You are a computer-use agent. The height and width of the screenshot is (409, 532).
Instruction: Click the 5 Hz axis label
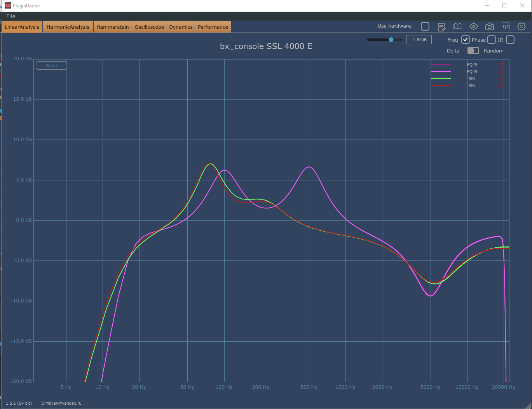[66, 387]
